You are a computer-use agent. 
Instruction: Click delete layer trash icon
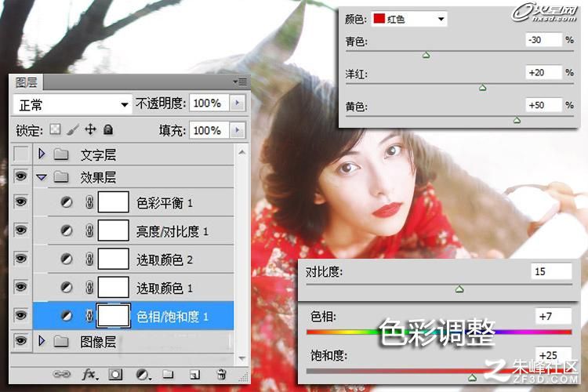(x=221, y=374)
